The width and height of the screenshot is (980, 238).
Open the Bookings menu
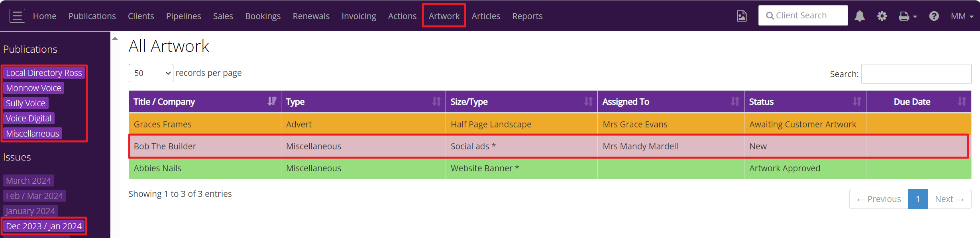[x=263, y=16]
